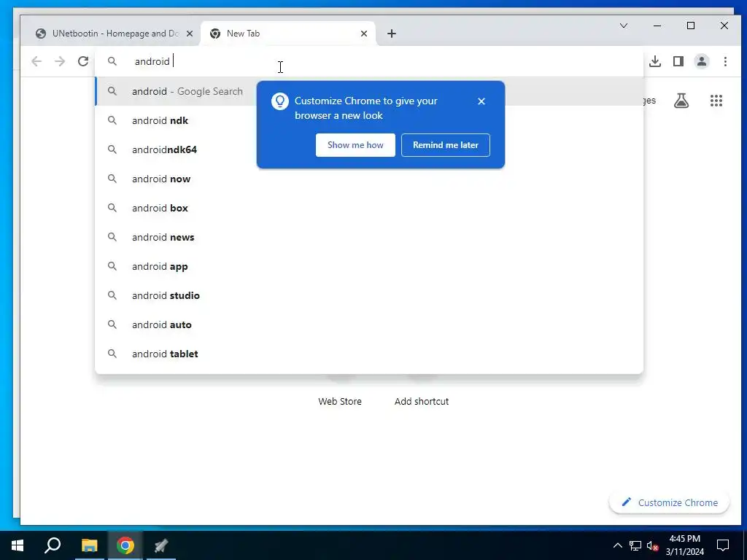Click Show me how button

tap(355, 145)
